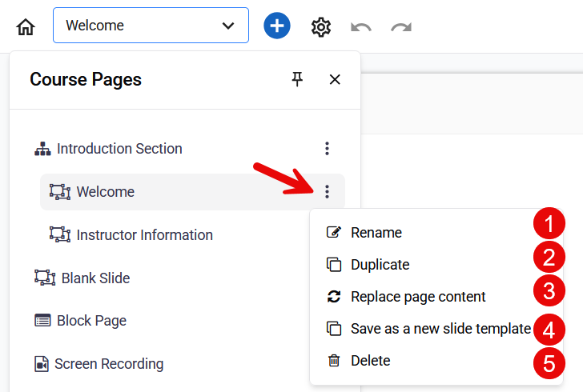Undo the last action
This screenshot has width=583, height=392.
(361, 27)
